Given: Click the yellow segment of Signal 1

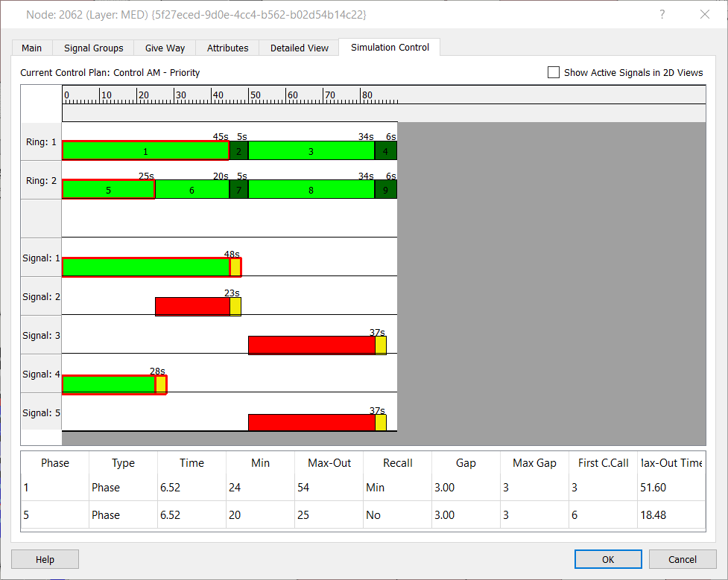Looking at the screenshot, I should pos(236,267).
